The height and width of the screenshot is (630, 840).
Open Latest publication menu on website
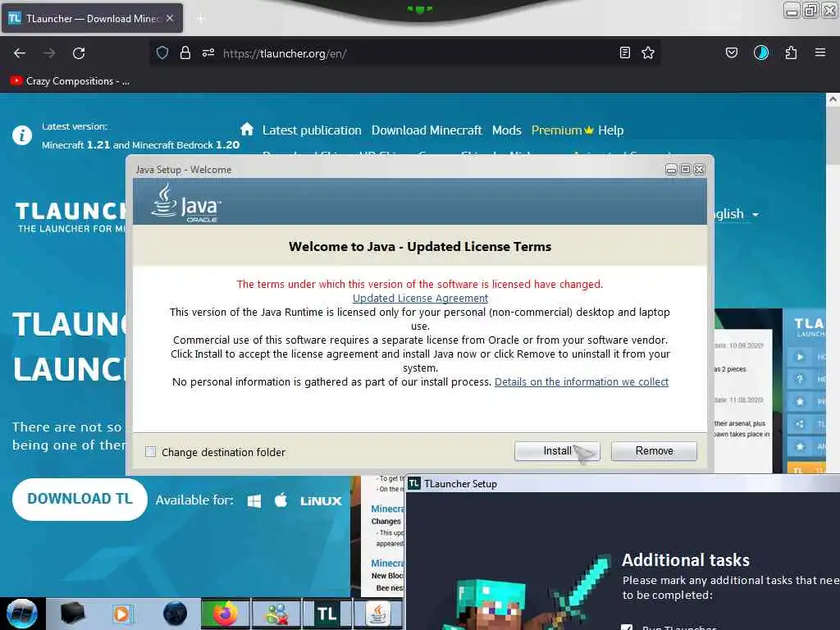click(312, 130)
